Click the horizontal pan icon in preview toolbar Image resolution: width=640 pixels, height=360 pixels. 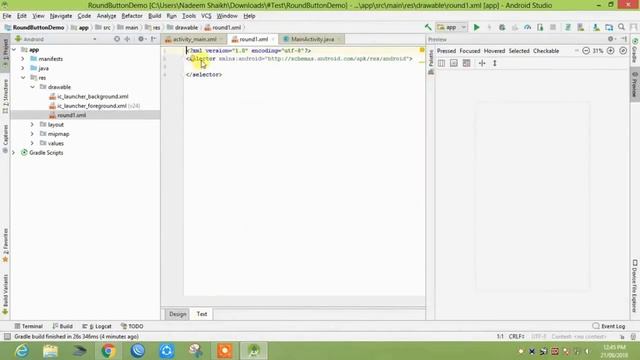(x=482, y=63)
